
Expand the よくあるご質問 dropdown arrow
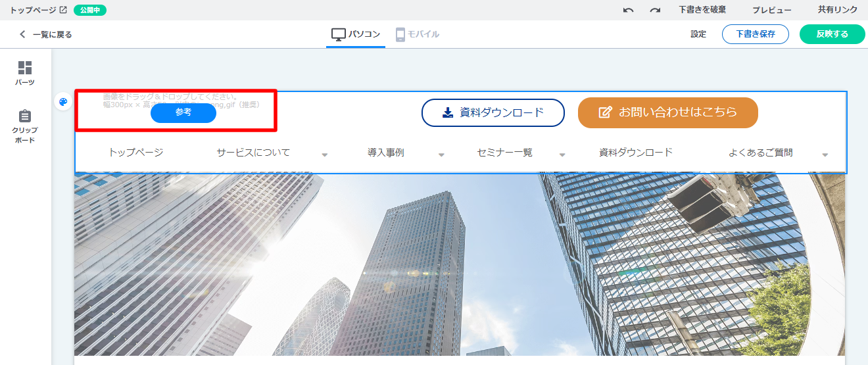point(825,155)
